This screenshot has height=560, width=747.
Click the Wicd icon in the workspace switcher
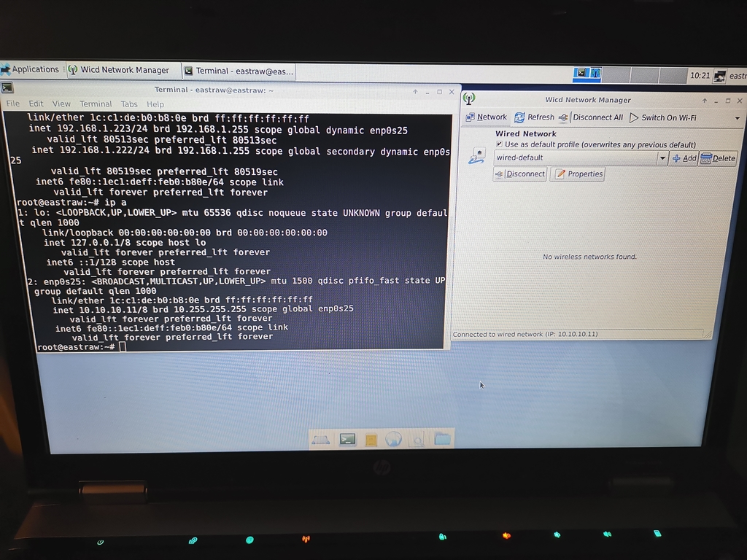595,74
